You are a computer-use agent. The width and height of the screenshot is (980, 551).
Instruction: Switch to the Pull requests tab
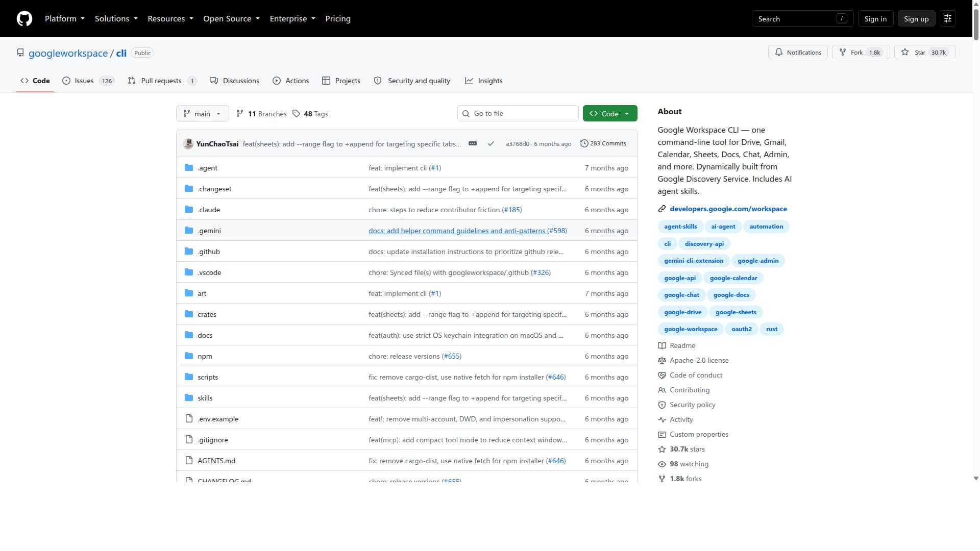tap(162, 81)
